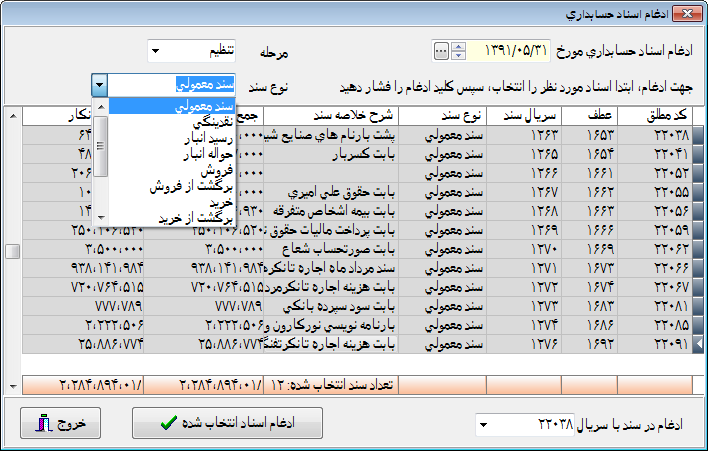Choose حواله انبار document type
Viewport: 708px width, 451px height.
coord(206,154)
